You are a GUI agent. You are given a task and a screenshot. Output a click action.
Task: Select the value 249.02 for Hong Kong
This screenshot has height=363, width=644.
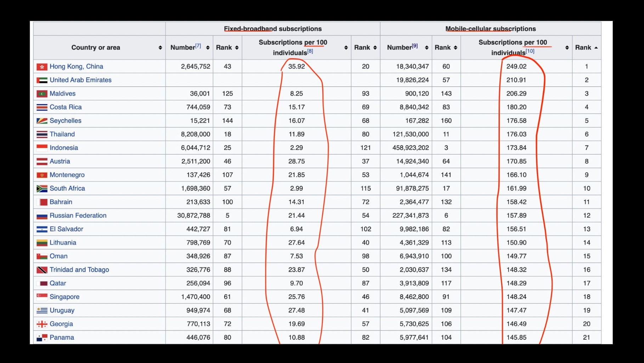516,67
